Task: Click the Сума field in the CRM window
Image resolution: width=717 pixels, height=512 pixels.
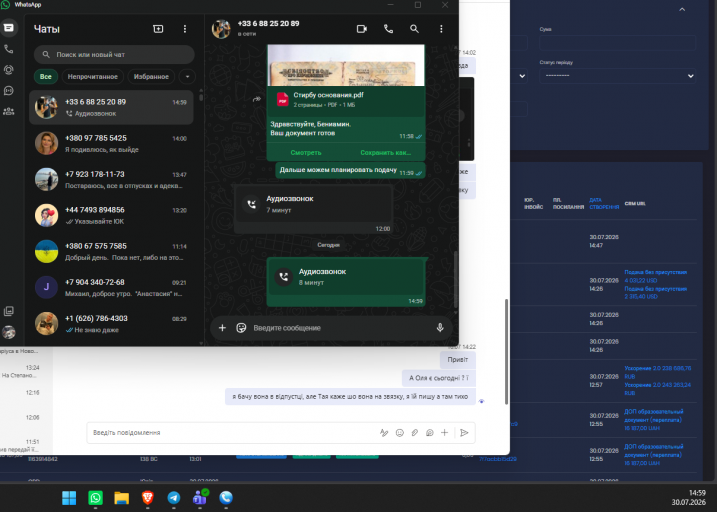Action: (x=618, y=43)
